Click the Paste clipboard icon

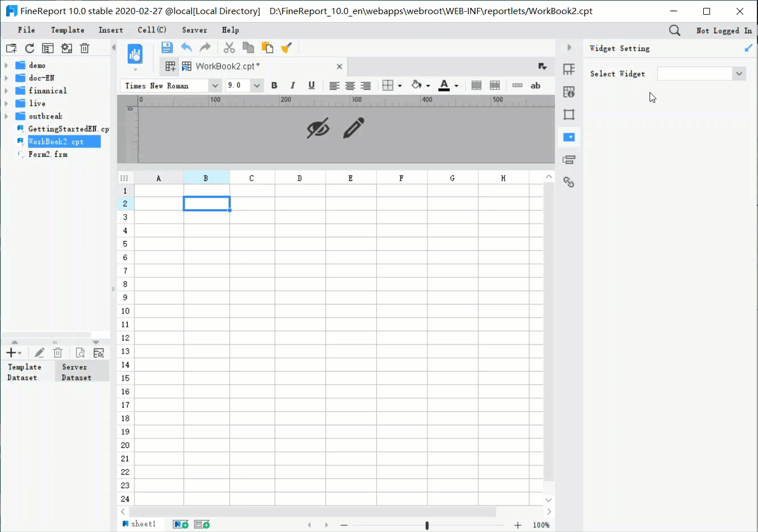click(267, 47)
